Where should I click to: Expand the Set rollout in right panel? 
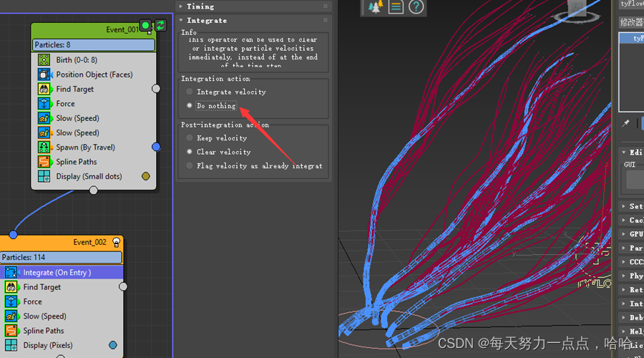tap(623, 206)
